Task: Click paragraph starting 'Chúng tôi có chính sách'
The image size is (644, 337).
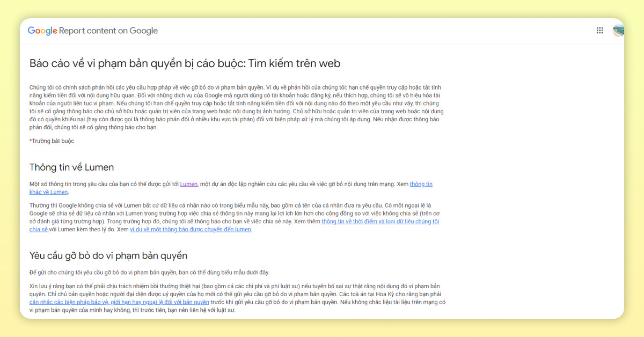Action: [236, 107]
